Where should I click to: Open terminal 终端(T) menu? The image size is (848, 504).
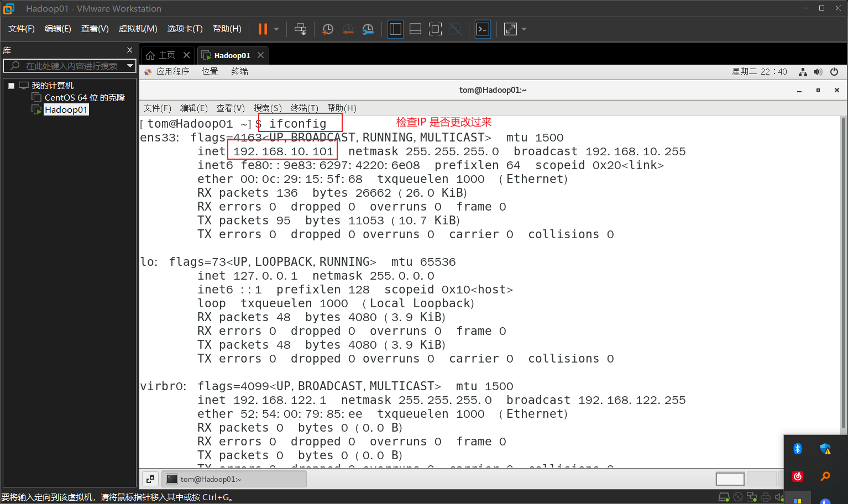pyautogui.click(x=305, y=108)
